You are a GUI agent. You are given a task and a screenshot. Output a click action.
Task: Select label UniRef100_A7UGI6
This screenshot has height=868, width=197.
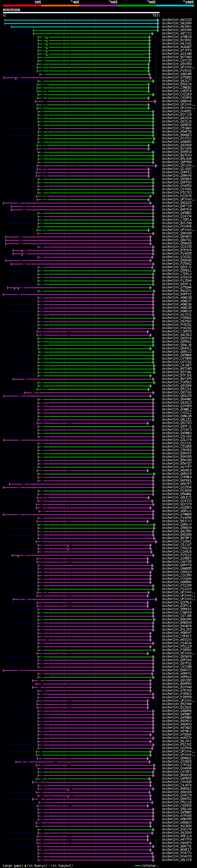pos(176,277)
